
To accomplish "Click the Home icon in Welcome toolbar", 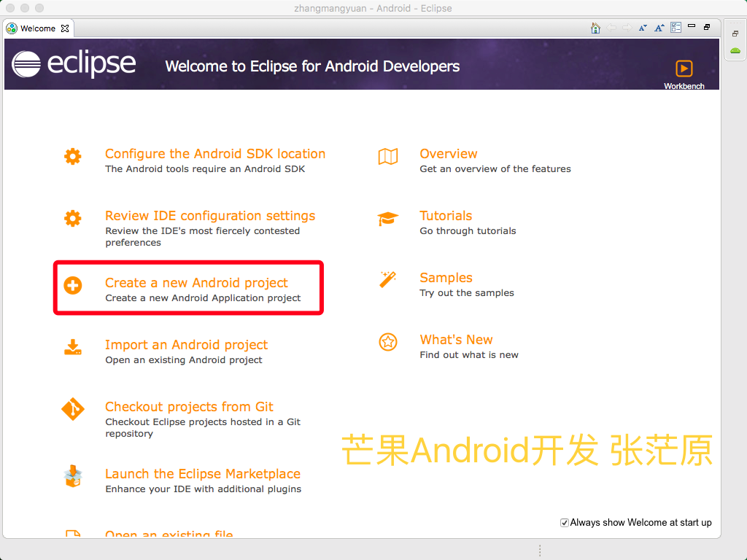I will [595, 28].
